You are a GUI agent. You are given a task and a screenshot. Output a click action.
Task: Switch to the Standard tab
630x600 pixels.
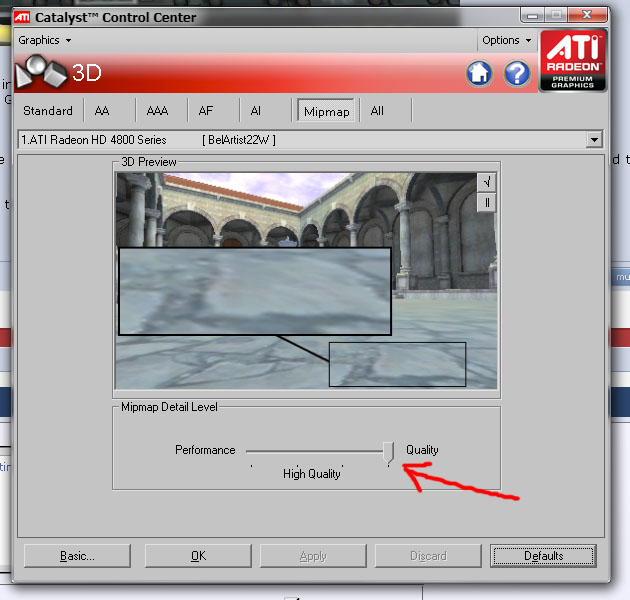point(48,111)
